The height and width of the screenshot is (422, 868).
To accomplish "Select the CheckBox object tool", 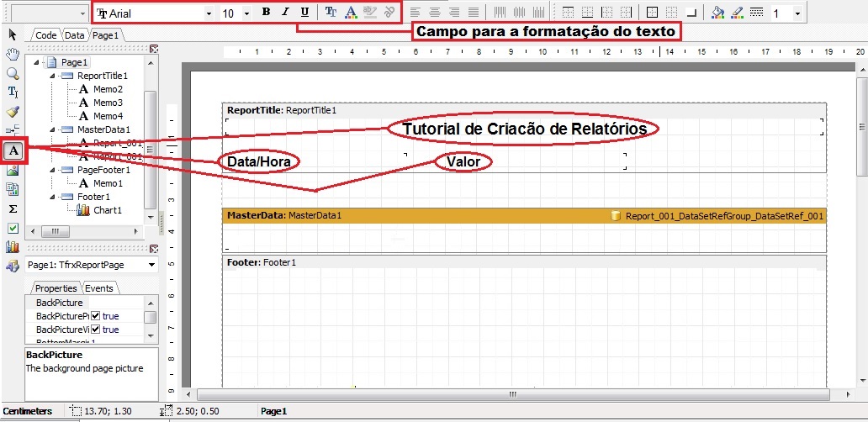I will (x=13, y=228).
